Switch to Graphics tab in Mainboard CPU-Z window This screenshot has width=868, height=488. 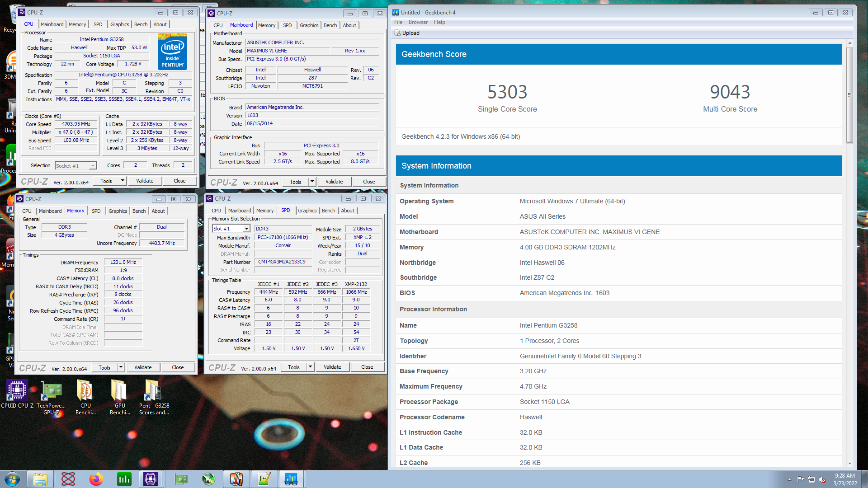(309, 25)
